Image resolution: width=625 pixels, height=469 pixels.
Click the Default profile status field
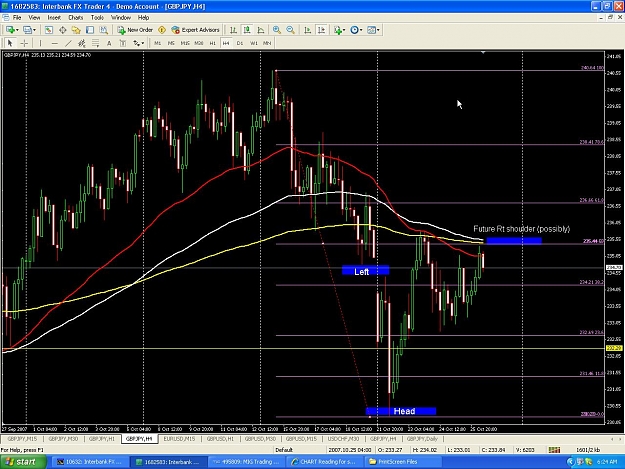(284, 450)
